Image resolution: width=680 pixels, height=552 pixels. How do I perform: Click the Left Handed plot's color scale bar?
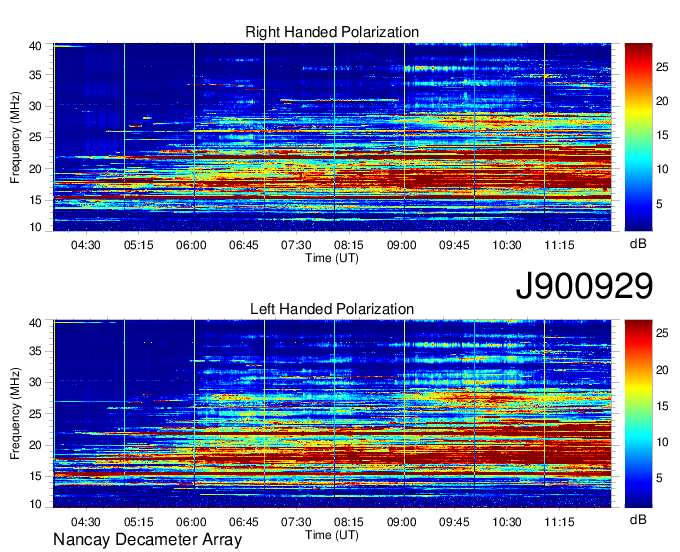point(638,414)
